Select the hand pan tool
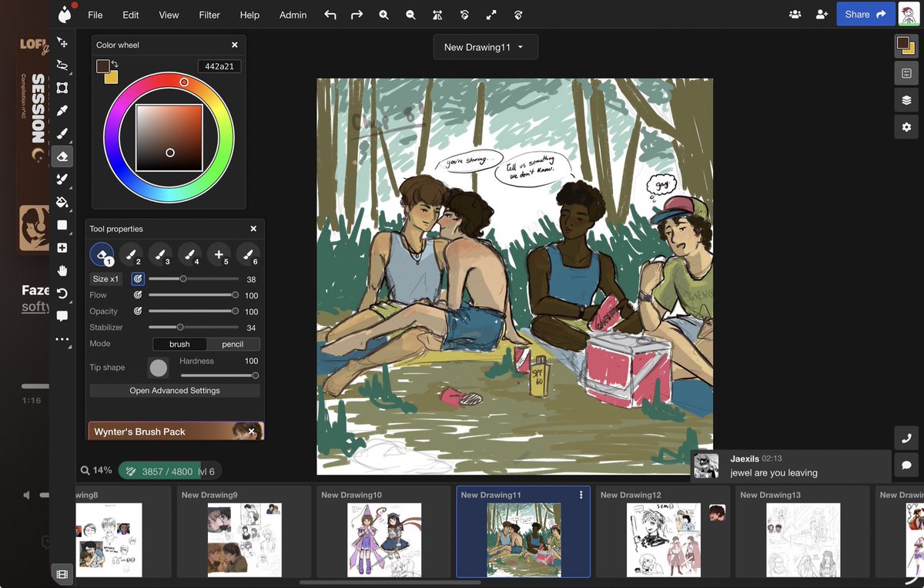This screenshot has width=924, height=588. pyautogui.click(x=62, y=270)
